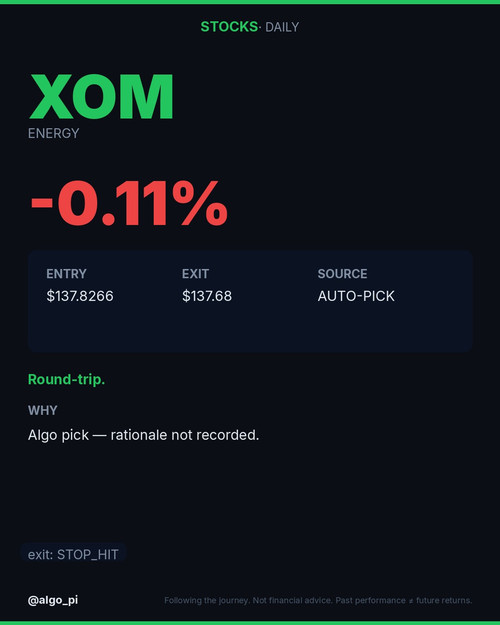Click the -0.11% return figure

click(129, 203)
